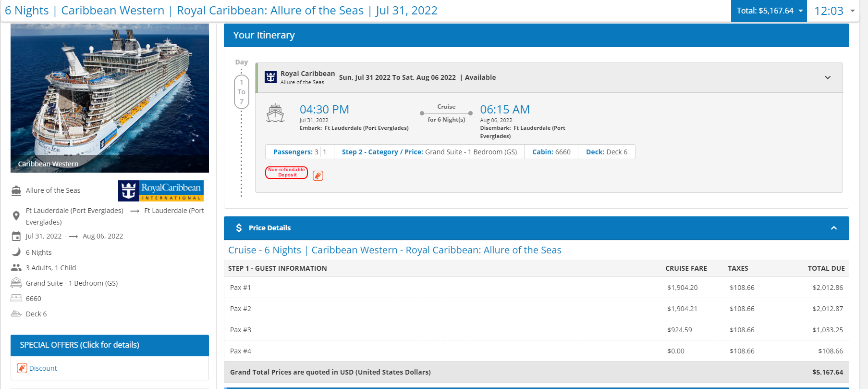The height and width of the screenshot is (389, 868).
Task: Click the passengers icon beside 3 Adults, 1 Child
Action: click(16, 267)
